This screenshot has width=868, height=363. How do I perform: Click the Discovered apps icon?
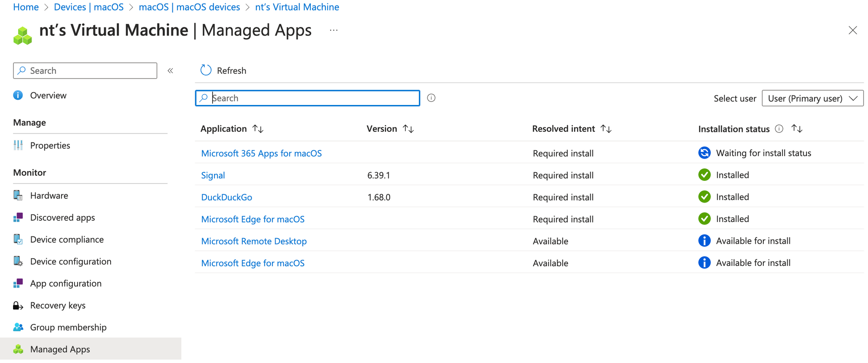pyautogui.click(x=18, y=217)
